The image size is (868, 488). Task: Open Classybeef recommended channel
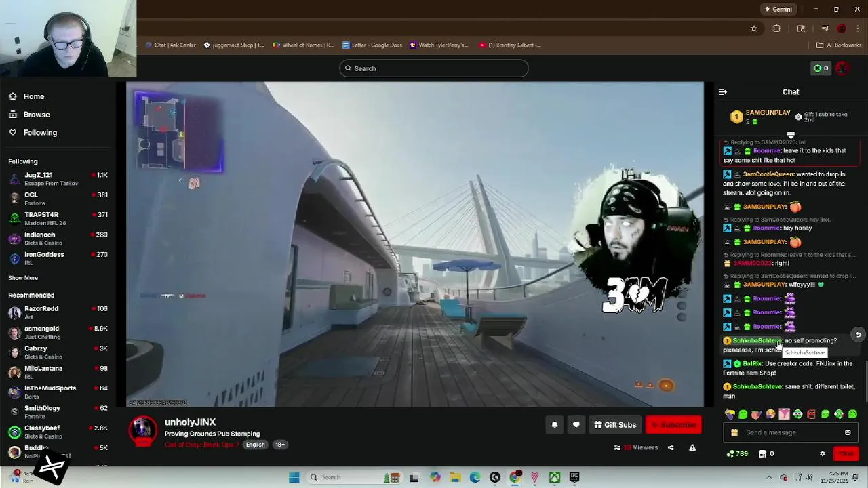pyautogui.click(x=58, y=432)
